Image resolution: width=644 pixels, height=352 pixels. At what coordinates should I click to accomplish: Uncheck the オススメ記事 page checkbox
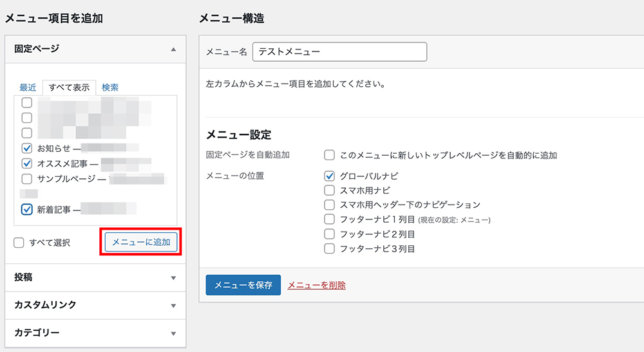[26, 163]
